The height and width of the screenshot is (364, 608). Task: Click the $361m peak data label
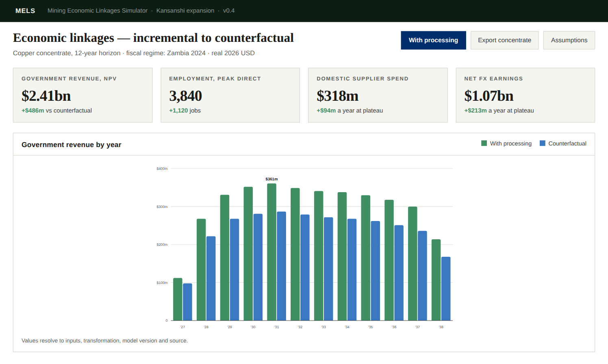[x=271, y=179]
